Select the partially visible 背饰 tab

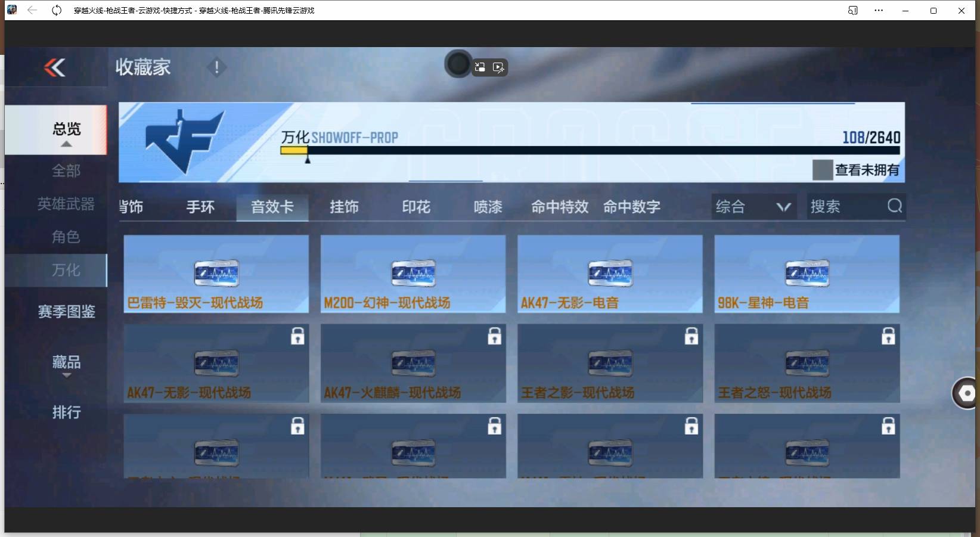(131, 207)
